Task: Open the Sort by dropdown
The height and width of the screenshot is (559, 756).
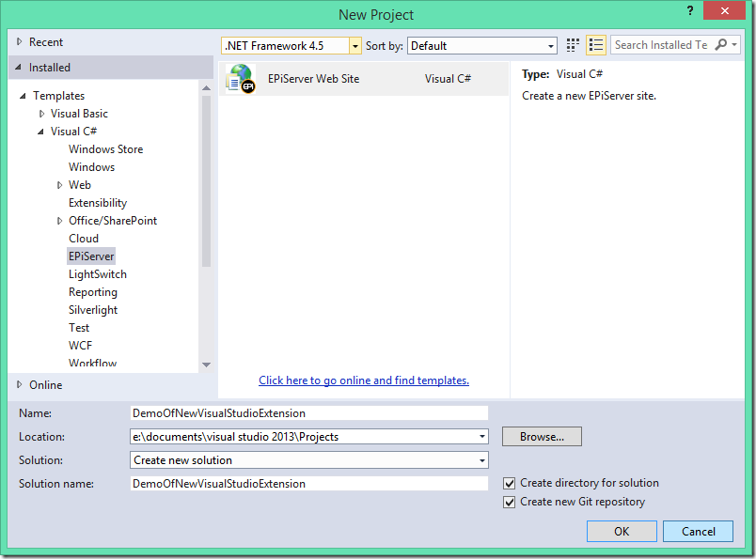Action: point(551,46)
